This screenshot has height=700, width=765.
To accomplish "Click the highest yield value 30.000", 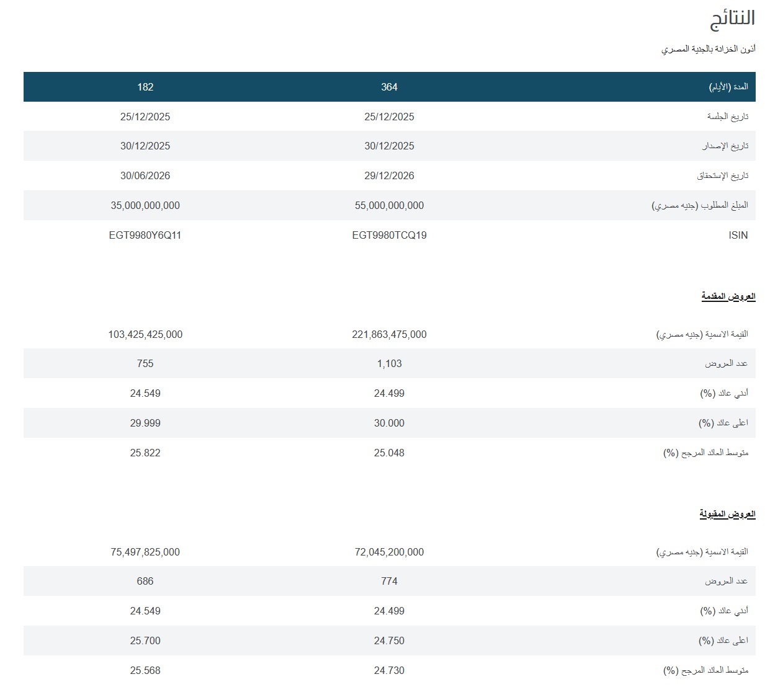I will click(x=389, y=423).
